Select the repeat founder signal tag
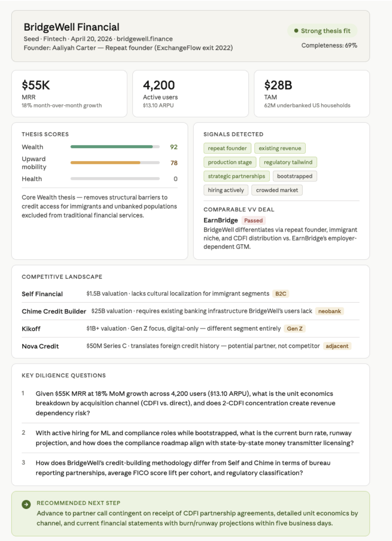 [x=227, y=148]
